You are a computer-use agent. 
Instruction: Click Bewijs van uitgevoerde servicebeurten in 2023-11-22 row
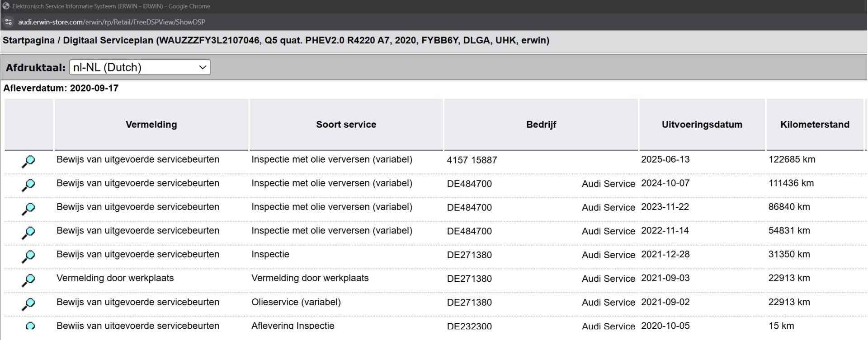(138, 207)
